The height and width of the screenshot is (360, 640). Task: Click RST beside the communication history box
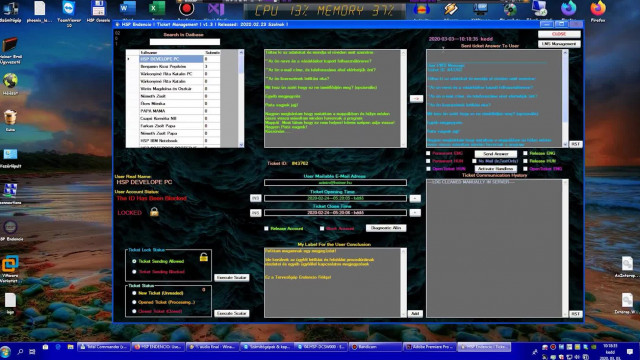tap(575, 314)
